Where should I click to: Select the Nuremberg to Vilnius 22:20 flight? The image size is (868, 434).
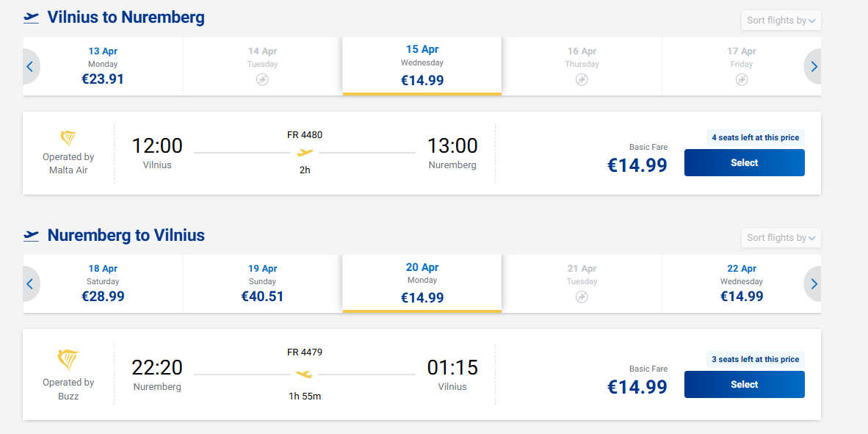pyautogui.click(x=744, y=385)
